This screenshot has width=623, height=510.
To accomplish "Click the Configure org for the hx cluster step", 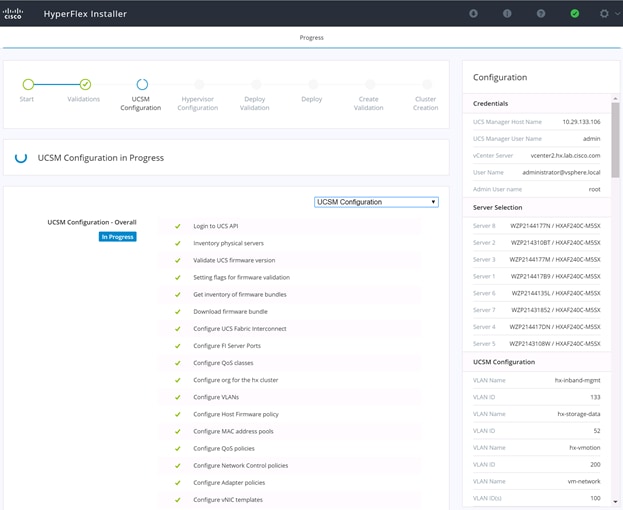I will point(236,380).
